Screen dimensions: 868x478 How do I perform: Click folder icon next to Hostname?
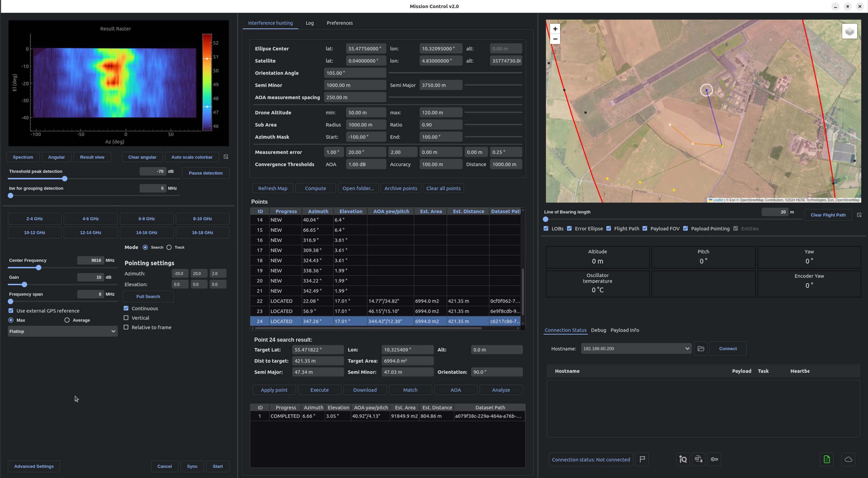pos(701,349)
